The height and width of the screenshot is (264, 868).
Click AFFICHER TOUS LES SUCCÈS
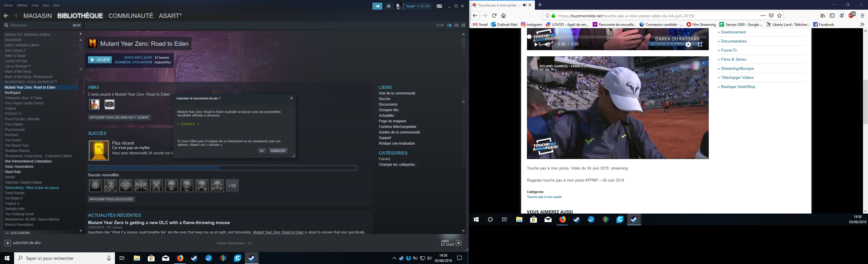(x=111, y=199)
